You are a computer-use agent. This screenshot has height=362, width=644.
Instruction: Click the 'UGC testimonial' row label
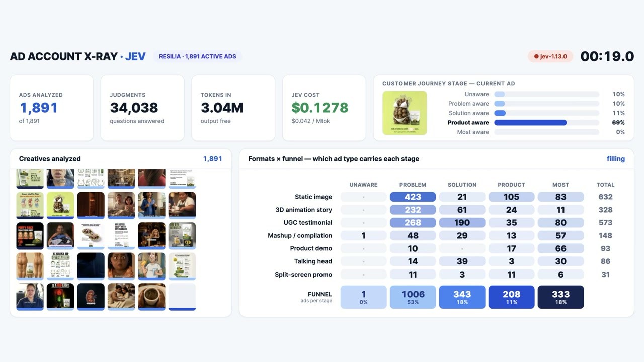[x=308, y=223]
